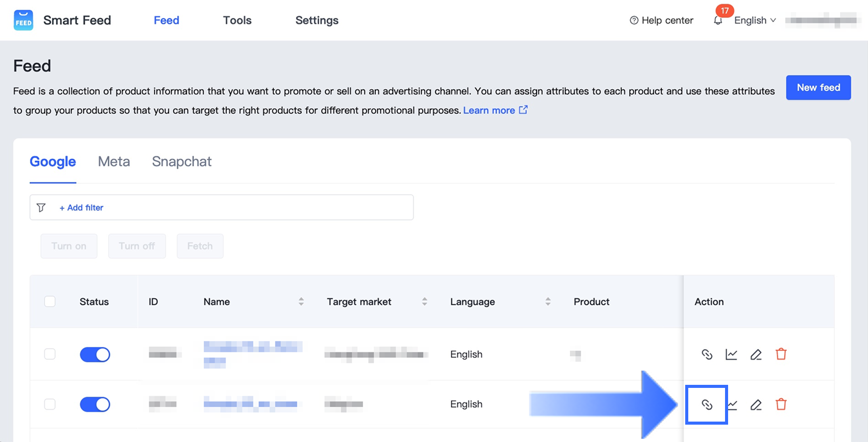
Task: Click the edit pencil in the first feed row
Action: (x=756, y=354)
